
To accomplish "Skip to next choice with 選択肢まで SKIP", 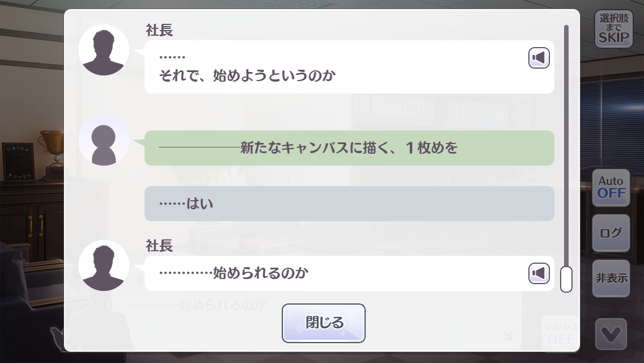I will [x=613, y=28].
